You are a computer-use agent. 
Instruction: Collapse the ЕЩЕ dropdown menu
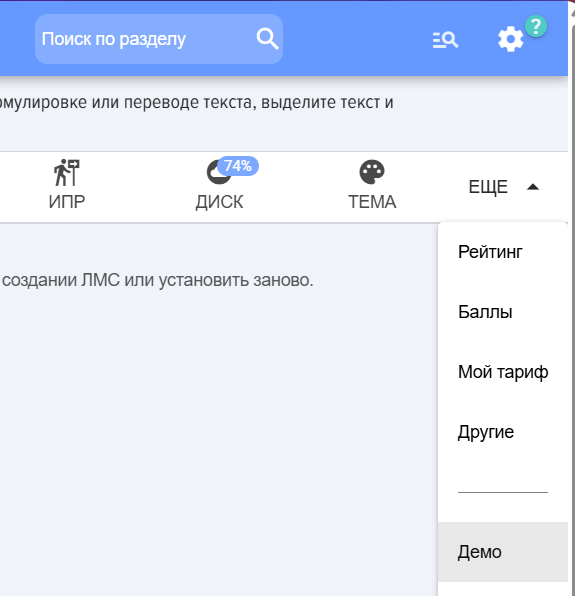coord(503,187)
